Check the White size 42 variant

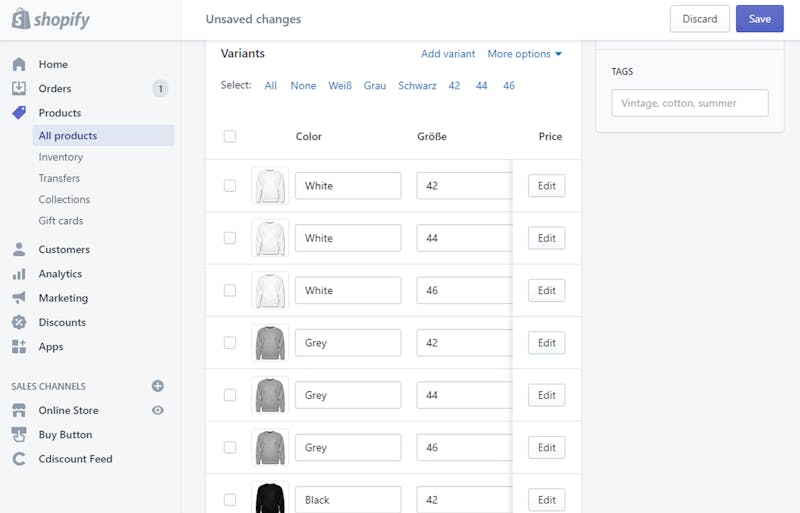pos(230,185)
